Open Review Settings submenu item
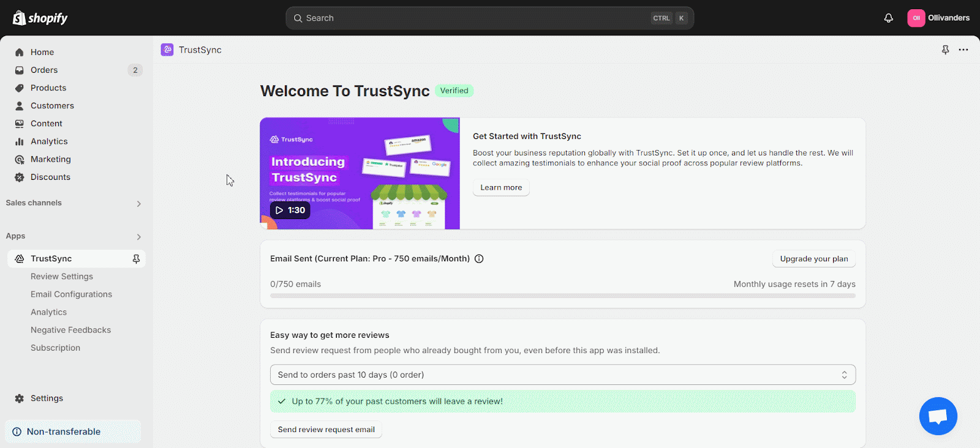This screenshot has height=448, width=980. (62, 276)
